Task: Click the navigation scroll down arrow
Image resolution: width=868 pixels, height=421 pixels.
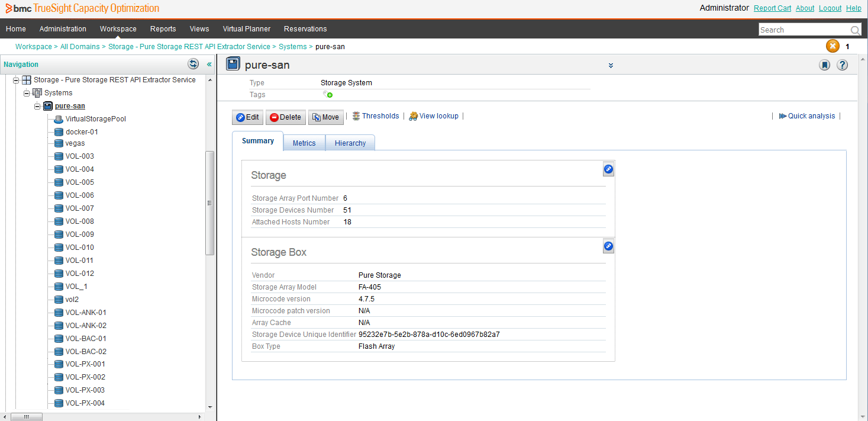Action: [209, 407]
